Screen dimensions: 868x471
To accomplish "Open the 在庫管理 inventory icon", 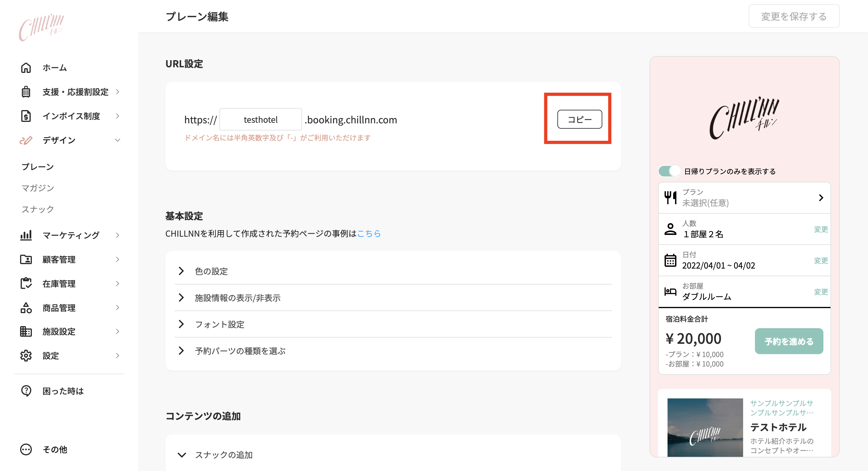I will [x=26, y=283].
